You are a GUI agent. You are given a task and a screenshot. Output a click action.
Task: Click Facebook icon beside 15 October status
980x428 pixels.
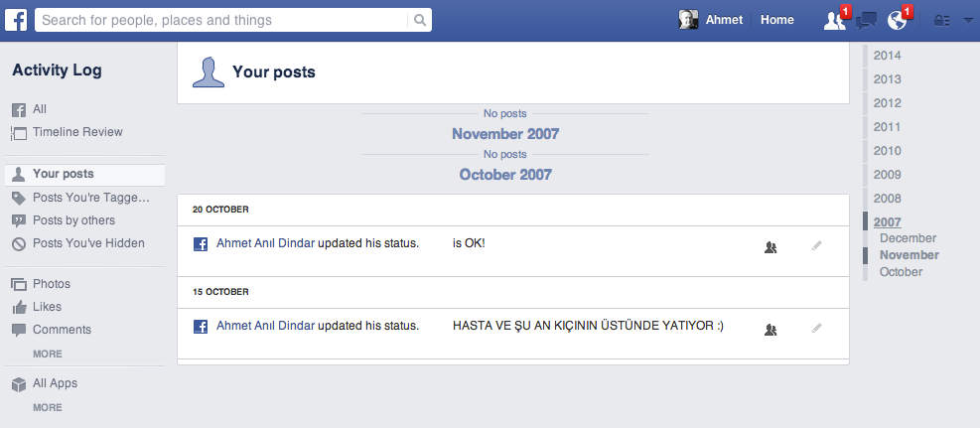(x=200, y=327)
